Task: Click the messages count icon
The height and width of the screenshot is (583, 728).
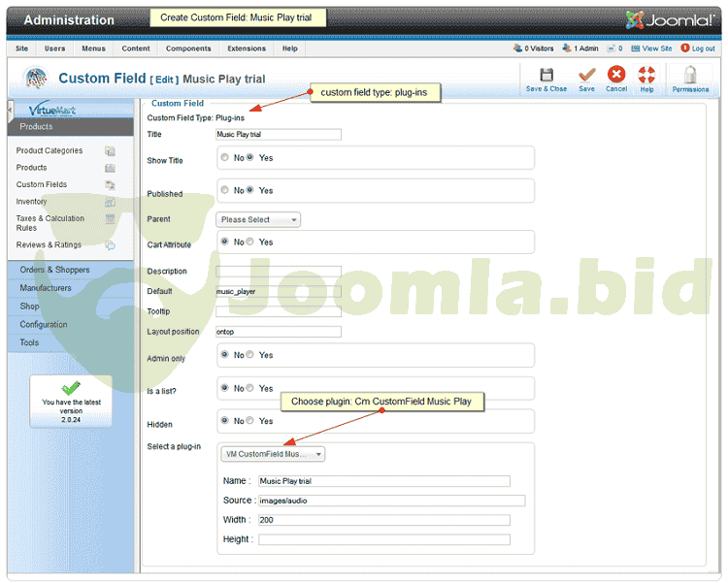Action: click(612, 49)
